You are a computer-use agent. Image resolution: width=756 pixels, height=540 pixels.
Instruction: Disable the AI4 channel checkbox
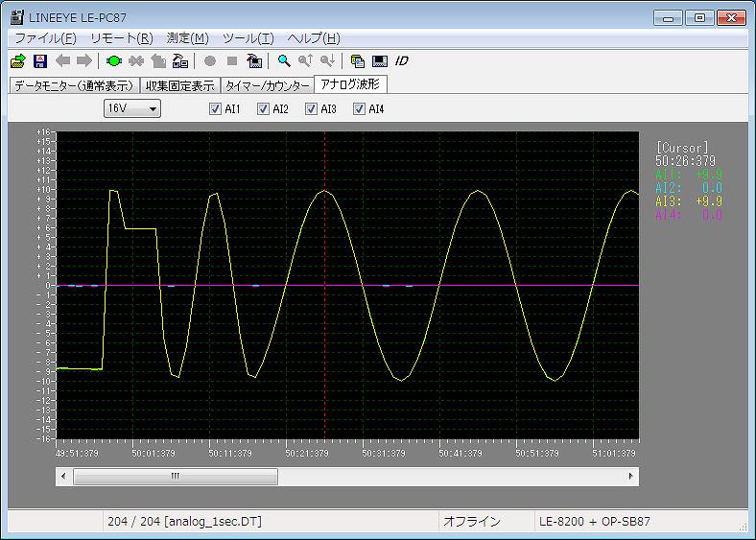pyautogui.click(x=360, y=109)
